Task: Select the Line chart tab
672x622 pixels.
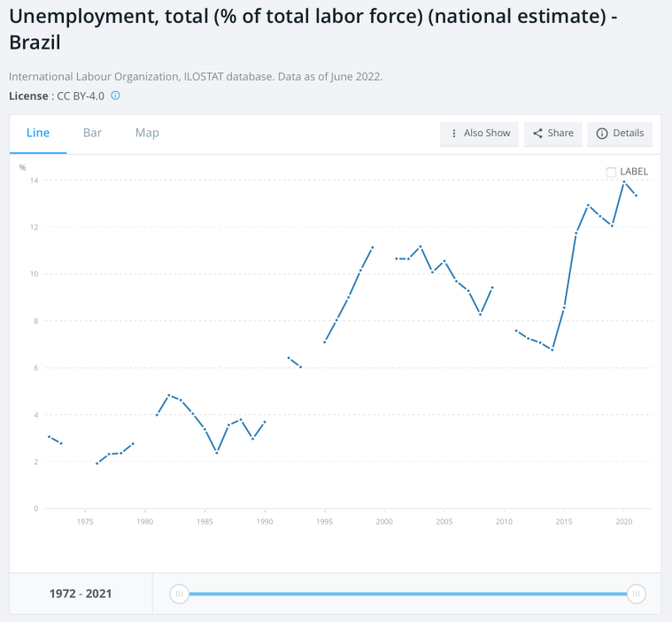Action: [38, 133]
